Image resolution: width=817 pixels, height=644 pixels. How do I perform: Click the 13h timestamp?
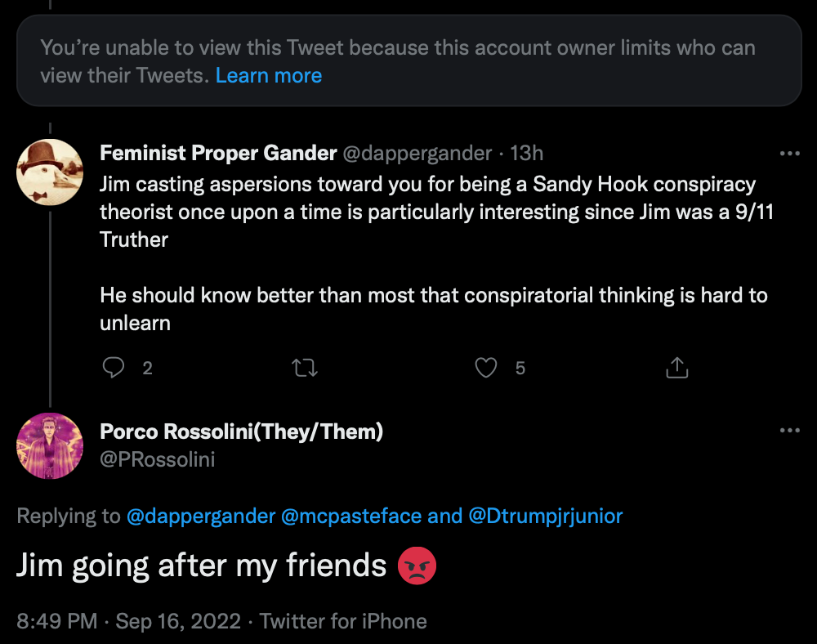[527, 153]
